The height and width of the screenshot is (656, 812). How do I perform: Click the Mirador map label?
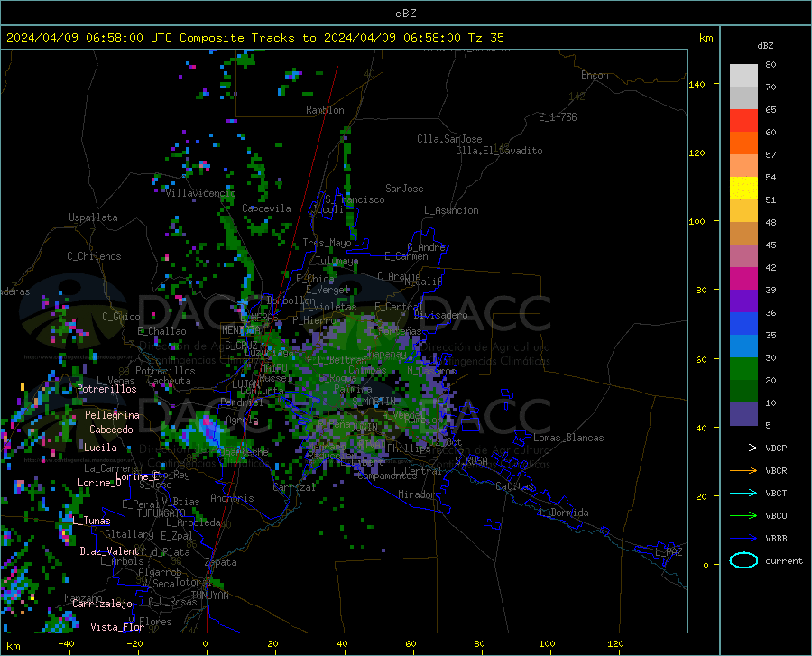click(x=416, y=494)
